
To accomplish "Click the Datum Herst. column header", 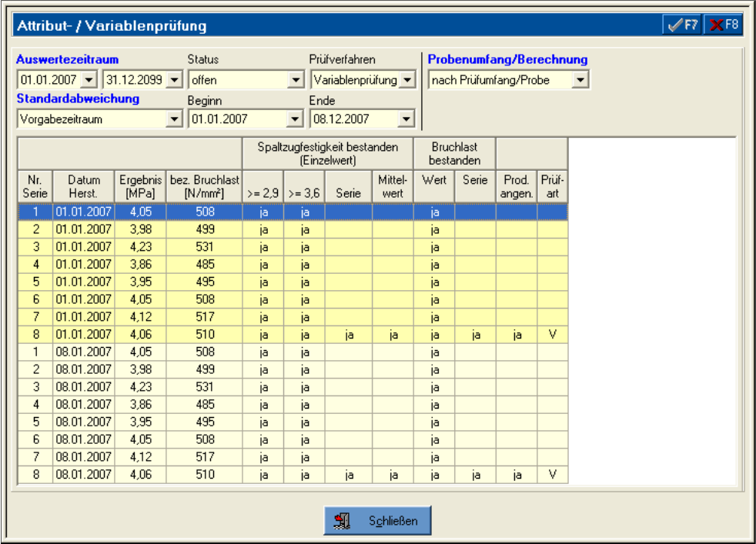I will (83, 186).
